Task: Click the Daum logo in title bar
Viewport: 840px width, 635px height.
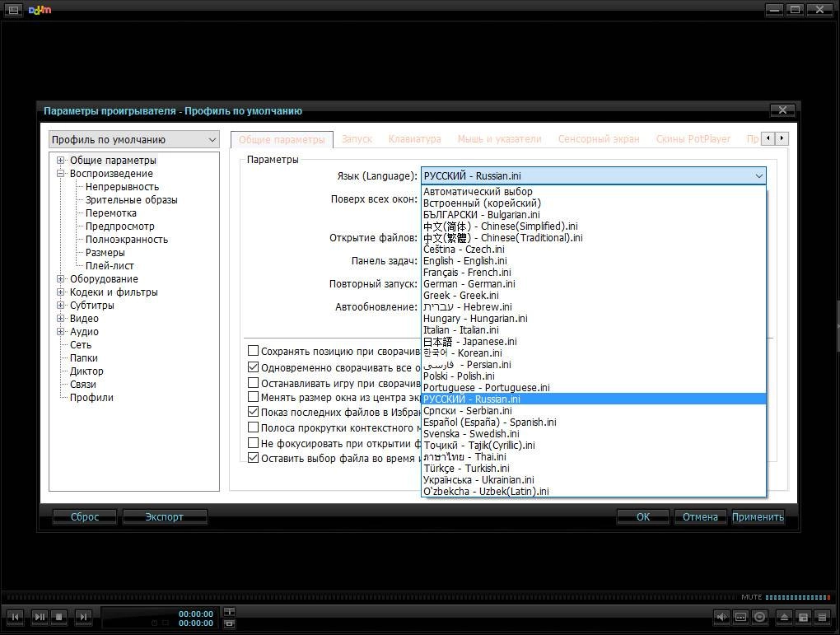Action: 40,10
